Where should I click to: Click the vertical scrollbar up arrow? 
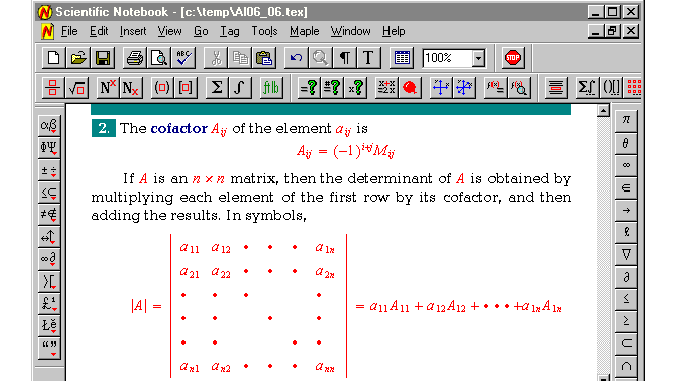(603, 111)
